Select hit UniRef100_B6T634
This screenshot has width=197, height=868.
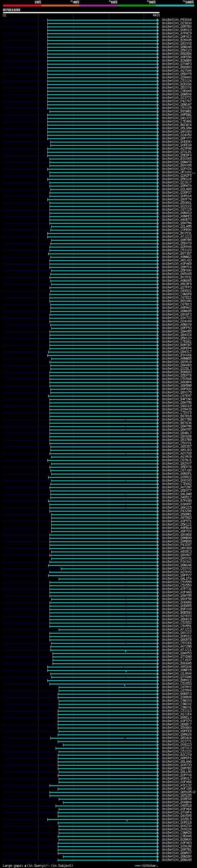point(177,422)
